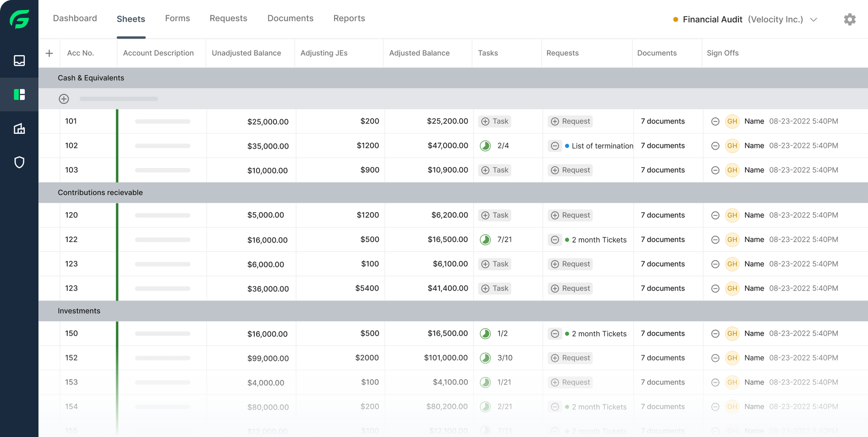Select the Sheets tab
Image resolution: width=868 pixels, height=437 pixels.
[x=131, y=19]
